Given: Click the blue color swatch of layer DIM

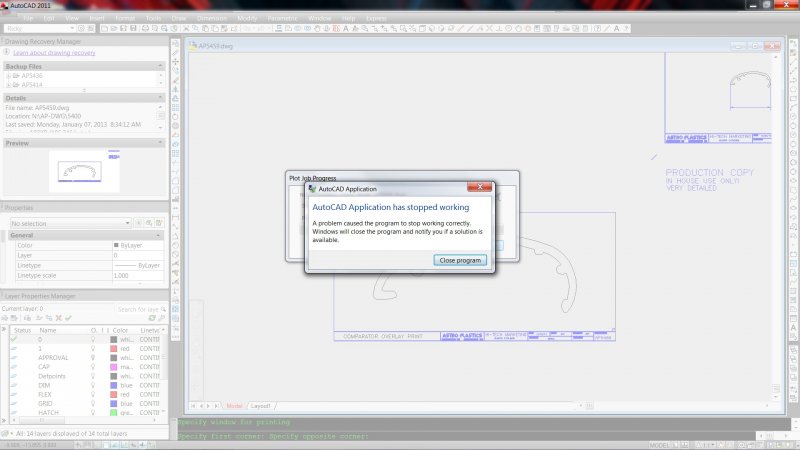Looking at the screenshot, I should pyautogui.click(x=114, y=386).
